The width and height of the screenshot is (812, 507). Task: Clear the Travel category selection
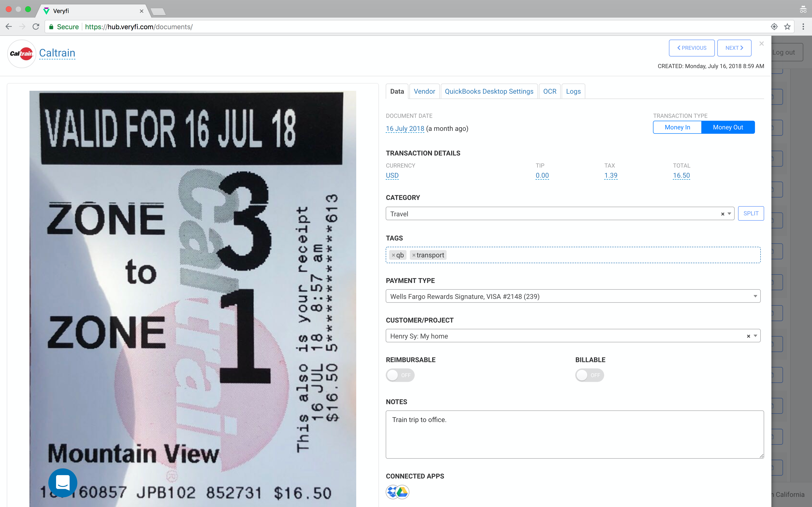click(x=722, y=214)
